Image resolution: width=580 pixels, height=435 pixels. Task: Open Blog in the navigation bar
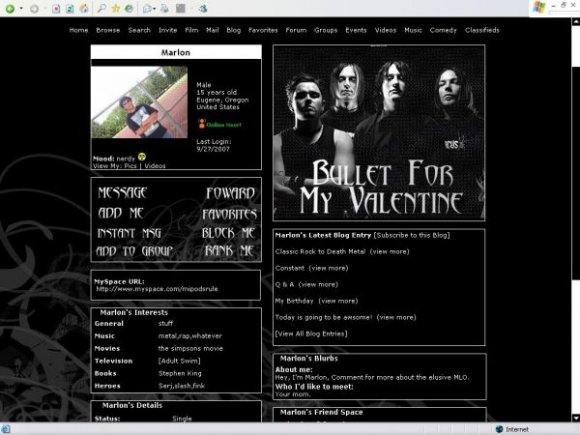pyautogui.click(x=233, y=30)
